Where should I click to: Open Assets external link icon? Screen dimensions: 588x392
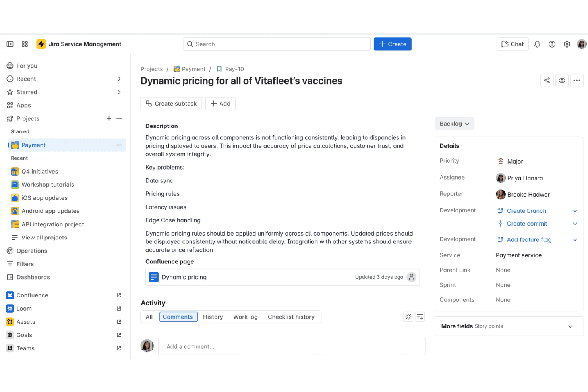tap(119, 322)
